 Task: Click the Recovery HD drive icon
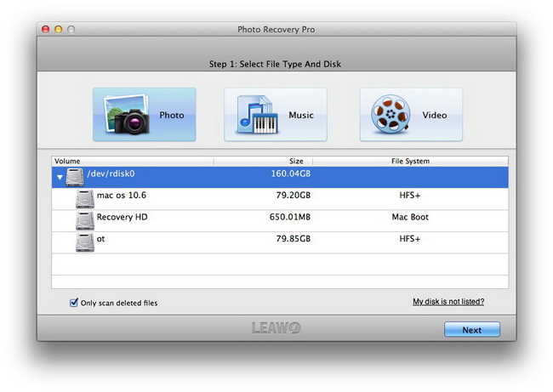85,221
